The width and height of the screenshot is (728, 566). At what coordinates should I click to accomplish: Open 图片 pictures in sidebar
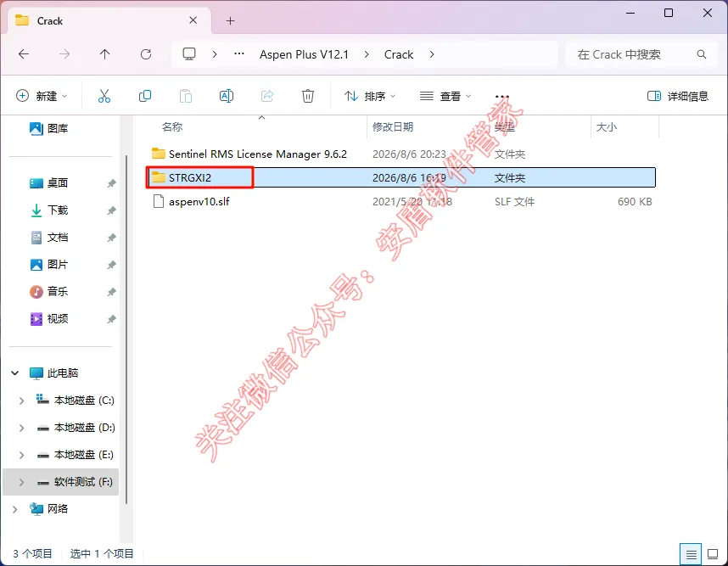48,265
